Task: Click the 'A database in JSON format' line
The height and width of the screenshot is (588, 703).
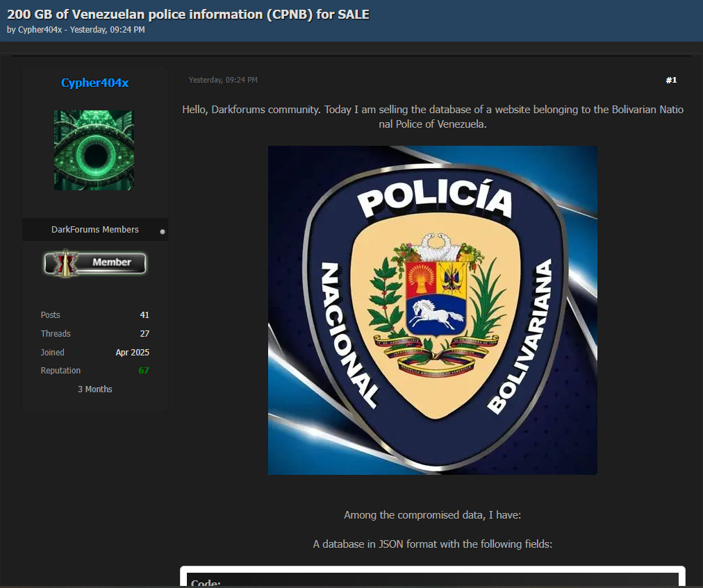Action: point(432,544)
